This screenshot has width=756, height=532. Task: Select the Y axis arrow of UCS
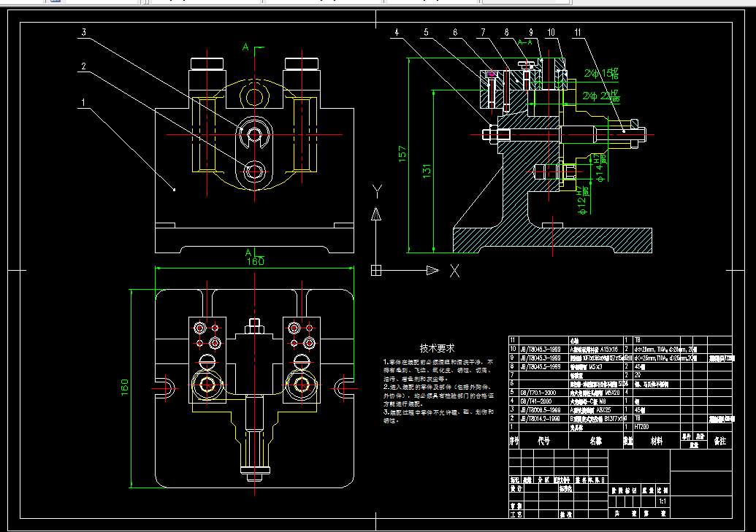pyautogui.click(x=376, y=214)
